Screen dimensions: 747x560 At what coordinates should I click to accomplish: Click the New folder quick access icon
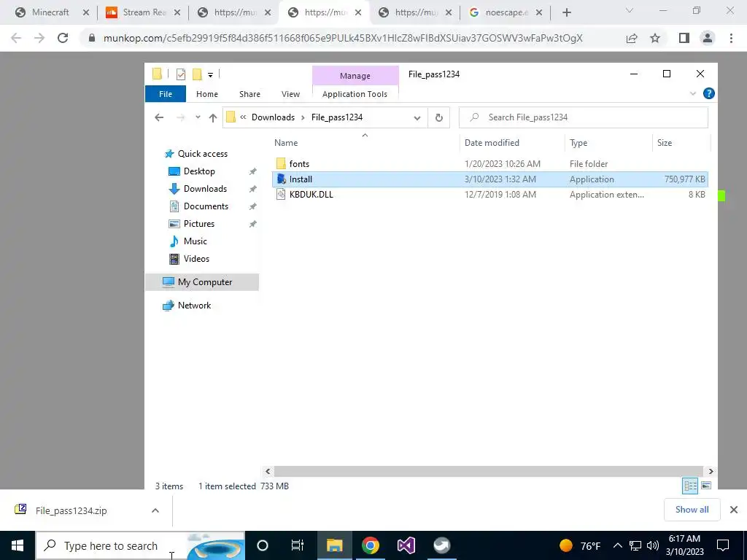(x=197, y=74)
